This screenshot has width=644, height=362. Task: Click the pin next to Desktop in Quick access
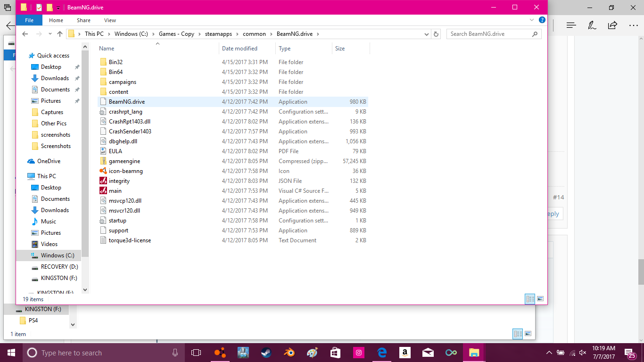[x=77, y=67]
